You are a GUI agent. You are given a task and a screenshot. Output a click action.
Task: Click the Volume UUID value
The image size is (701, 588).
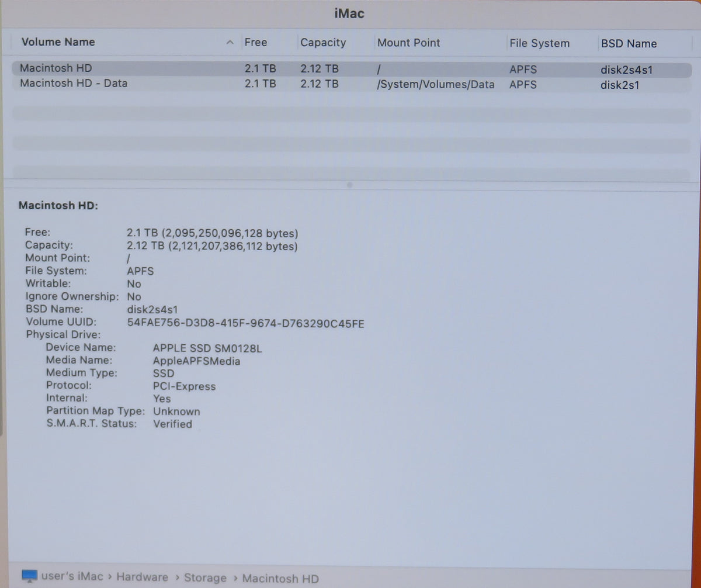(x=245, y=323)
